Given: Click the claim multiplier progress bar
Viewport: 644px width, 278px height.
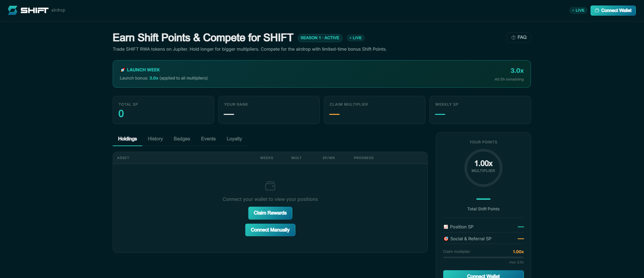Looking at the screenshot, I should pos(483,257).
